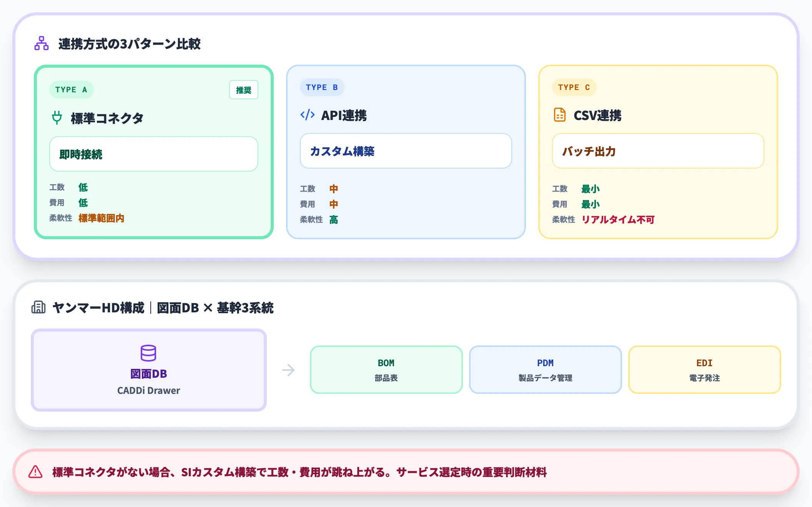
Task: Toggle the TYPE B badge on API連携 card
Action: [x=322, y=87]
